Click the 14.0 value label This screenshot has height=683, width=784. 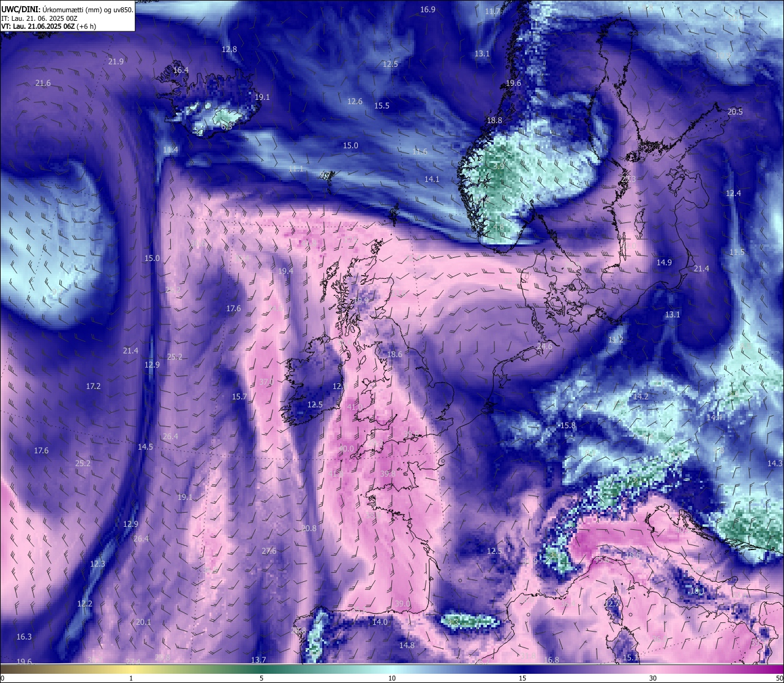380,622
